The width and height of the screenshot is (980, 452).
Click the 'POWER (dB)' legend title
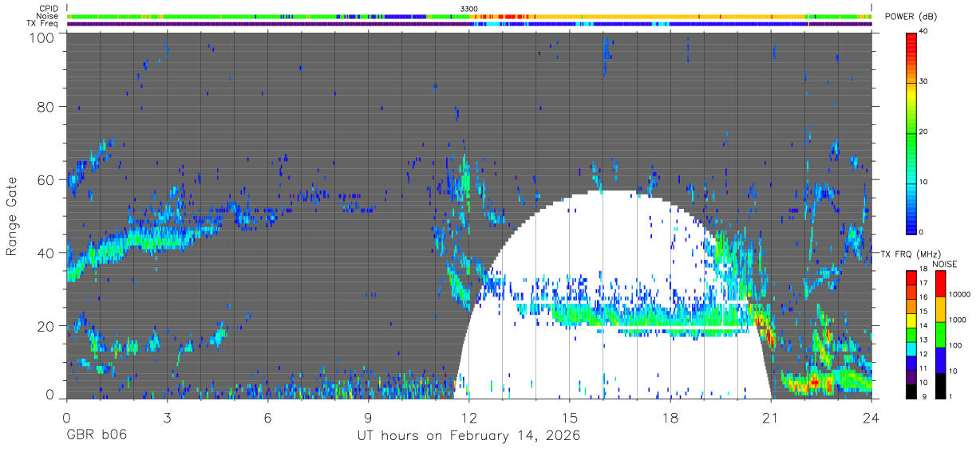click(x=910, y=17)
